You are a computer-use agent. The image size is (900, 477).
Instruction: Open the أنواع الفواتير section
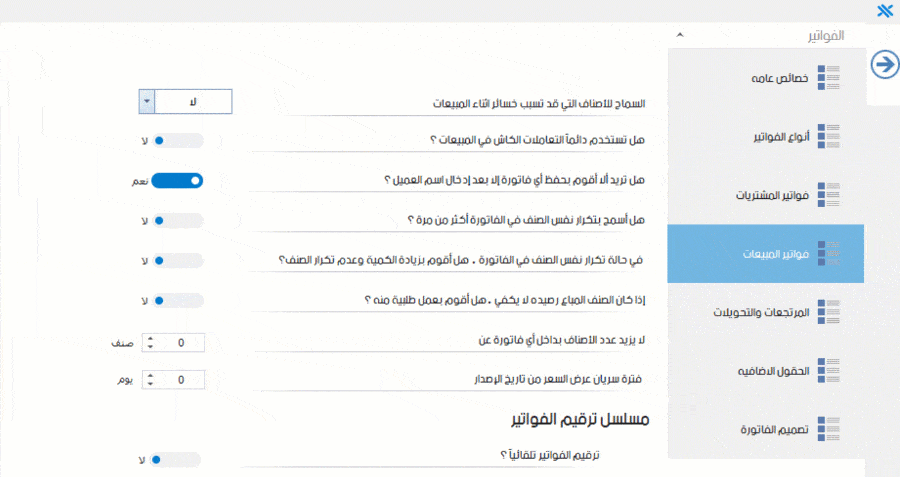(x=766, y=137)
